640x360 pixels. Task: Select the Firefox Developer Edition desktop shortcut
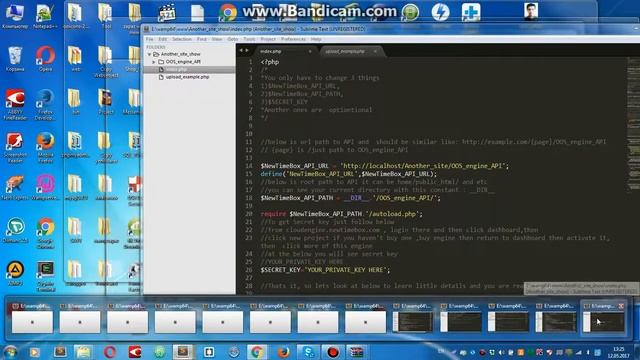point(45,104)
